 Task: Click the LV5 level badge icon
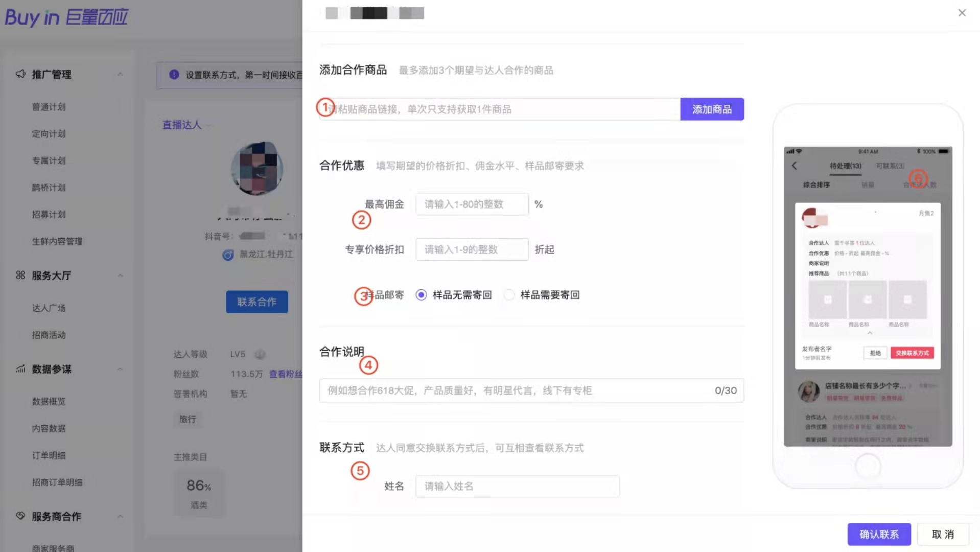click(x=260, y=354)
